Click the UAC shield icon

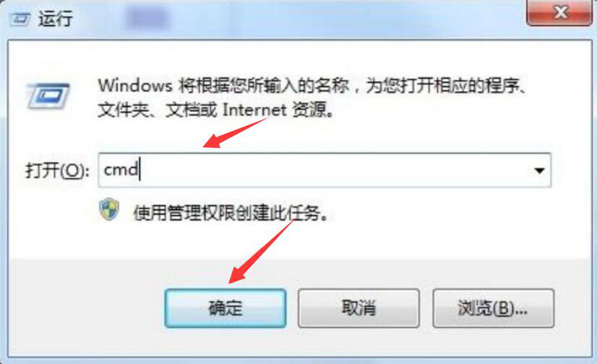(x=109, y=209)
